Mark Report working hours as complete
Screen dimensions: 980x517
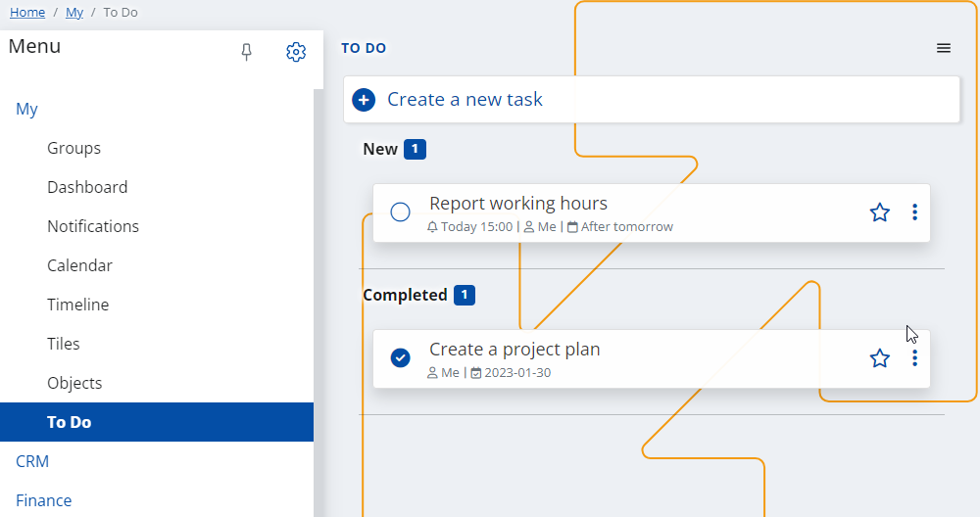[400, 212]
